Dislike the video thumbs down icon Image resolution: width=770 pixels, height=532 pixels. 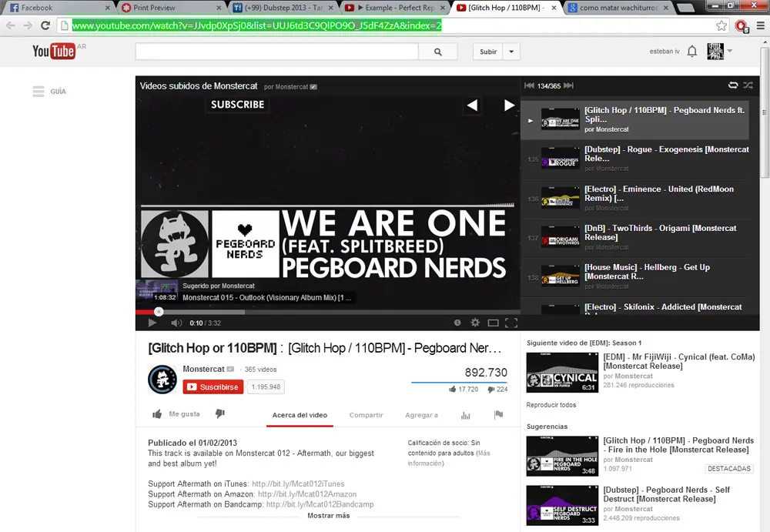click(x=220, y=414)
